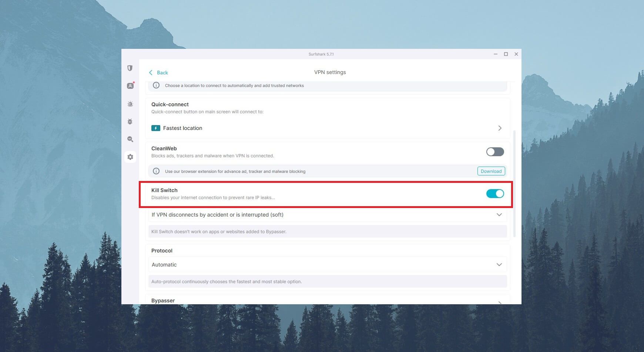Click the info icon beside browser extension note
Image resolution: width=644 pixels, height=352 pixels.
[156, 171]
